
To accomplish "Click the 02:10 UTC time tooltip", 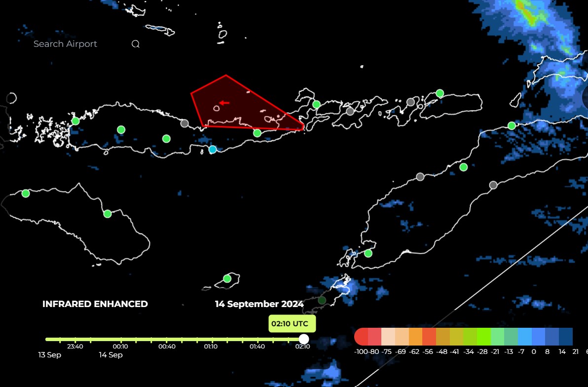I will pos(292,324).
